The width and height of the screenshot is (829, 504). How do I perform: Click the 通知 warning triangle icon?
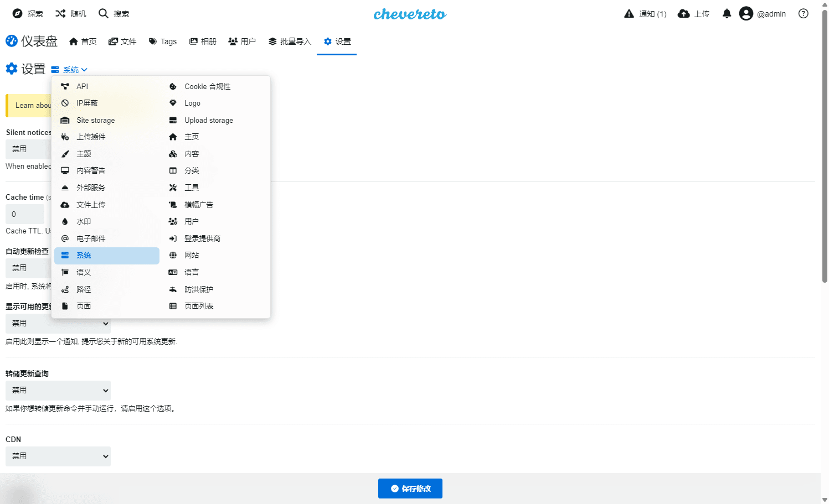(629, 14)
